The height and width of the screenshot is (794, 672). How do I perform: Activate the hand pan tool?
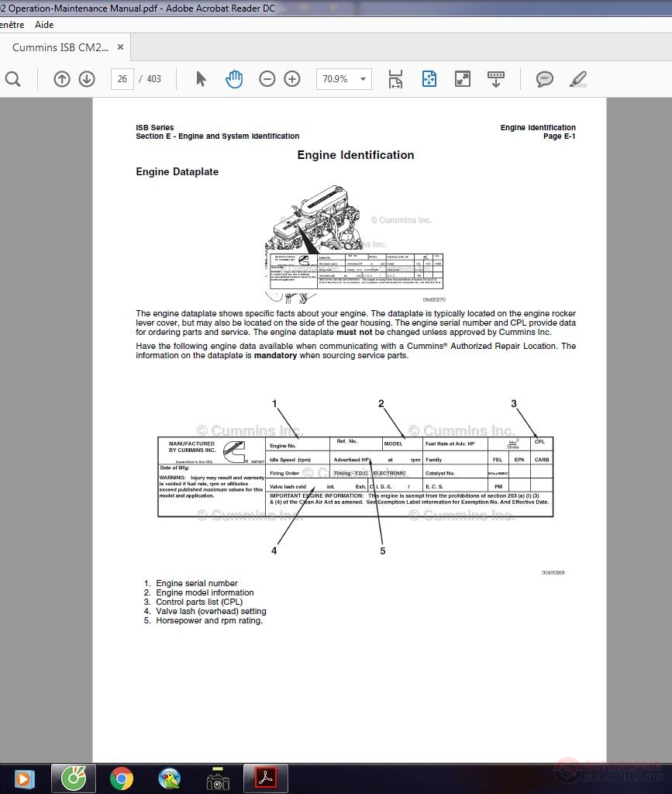pyautogui.click(x=234, y=79)
